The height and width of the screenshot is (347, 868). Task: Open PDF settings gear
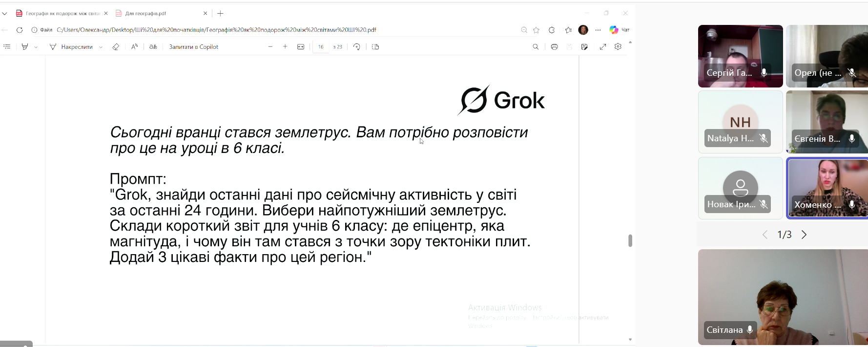click(x=618, y=47)
